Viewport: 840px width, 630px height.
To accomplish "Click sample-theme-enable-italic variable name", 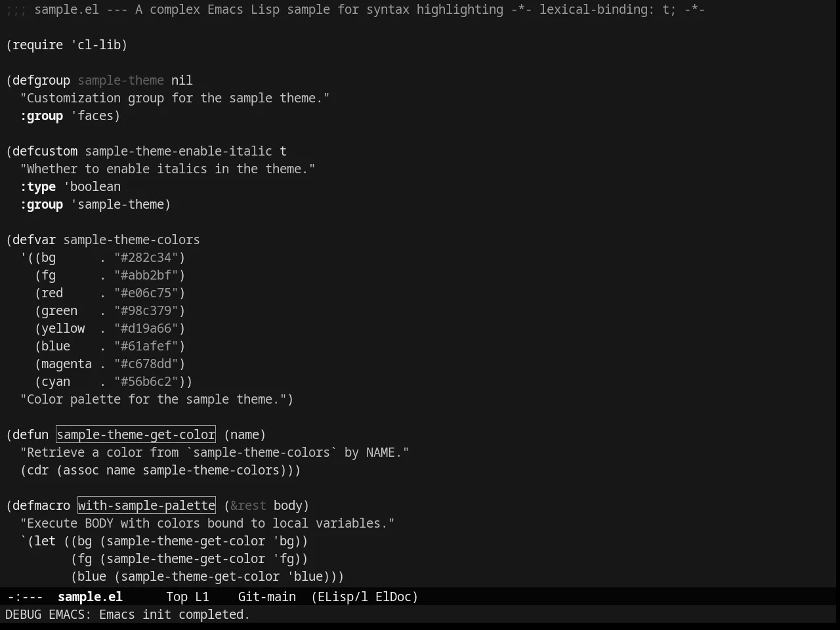I will coord(178,151).
